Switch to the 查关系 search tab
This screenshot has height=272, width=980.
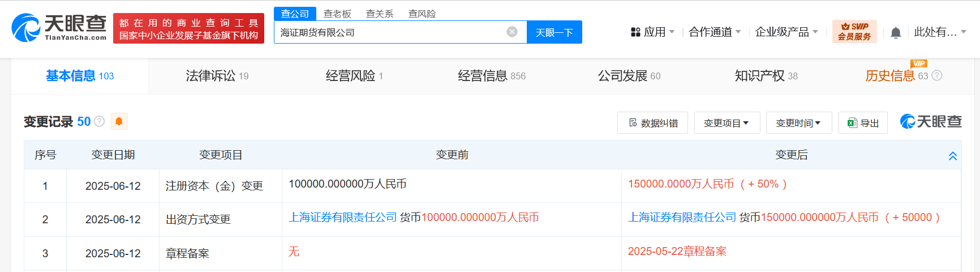(x=380, y=14)
